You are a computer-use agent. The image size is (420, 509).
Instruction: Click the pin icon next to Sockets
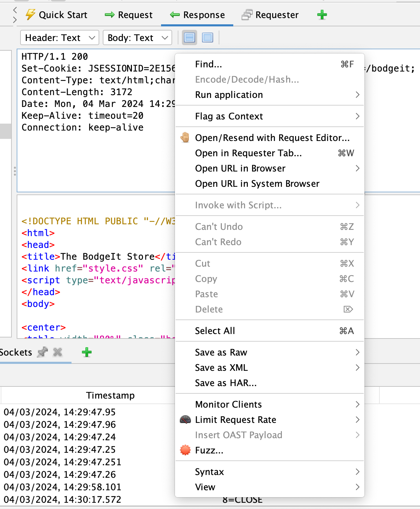(x=42, y=352)
